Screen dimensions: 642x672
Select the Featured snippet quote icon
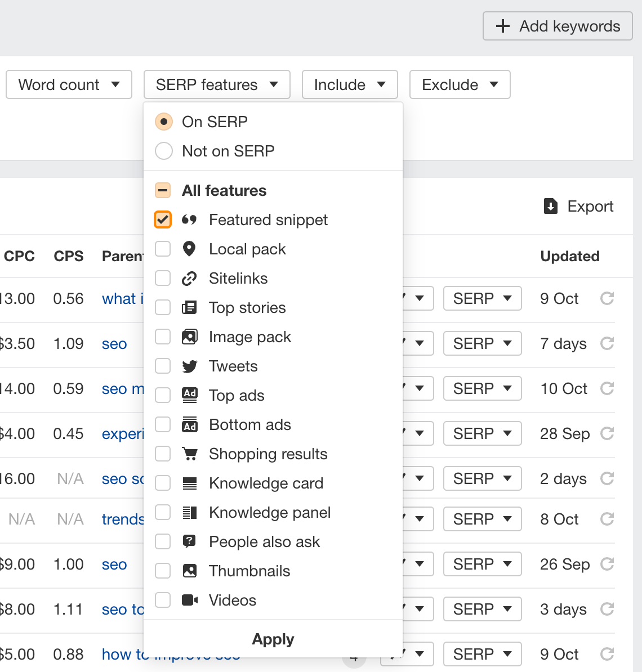click(x=190, y=219)
